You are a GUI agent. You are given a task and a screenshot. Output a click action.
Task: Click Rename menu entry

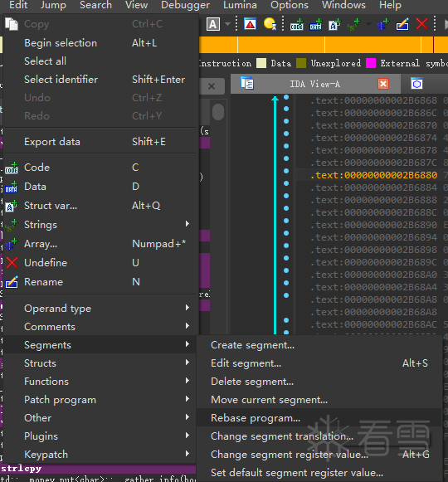pyautogui.click(x=100, y=282)
